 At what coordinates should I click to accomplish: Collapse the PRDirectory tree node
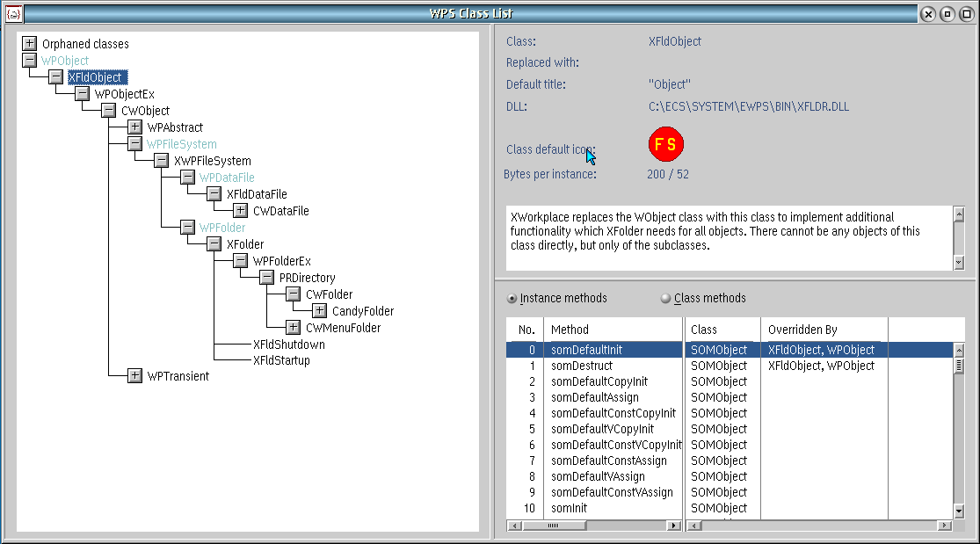[x=266, y=277]
